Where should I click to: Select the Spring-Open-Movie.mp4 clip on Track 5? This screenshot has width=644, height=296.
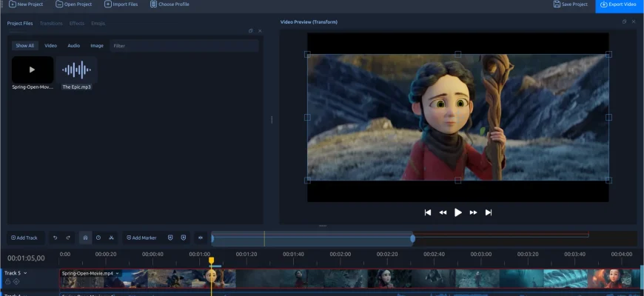coord(350,279)
